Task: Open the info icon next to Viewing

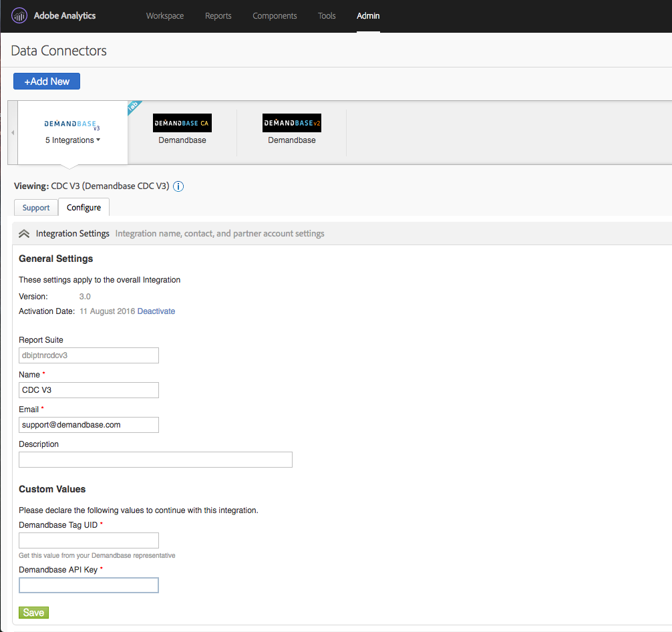Action: pyautogui.click(x=178, y=186)
